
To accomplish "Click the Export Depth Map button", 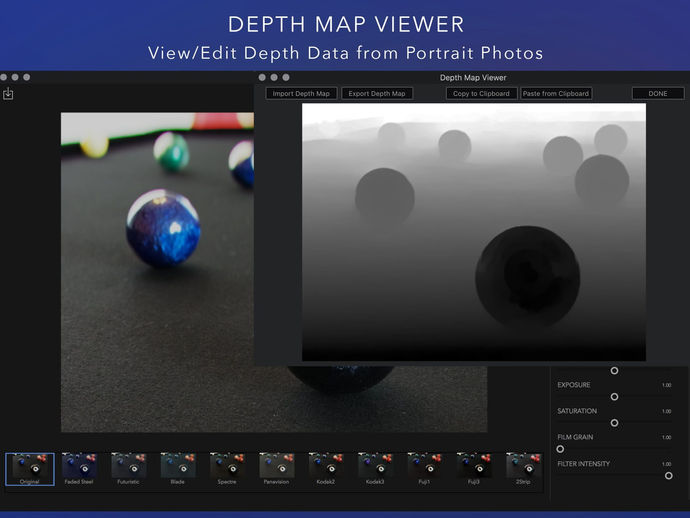I will (x=377, y=93).
